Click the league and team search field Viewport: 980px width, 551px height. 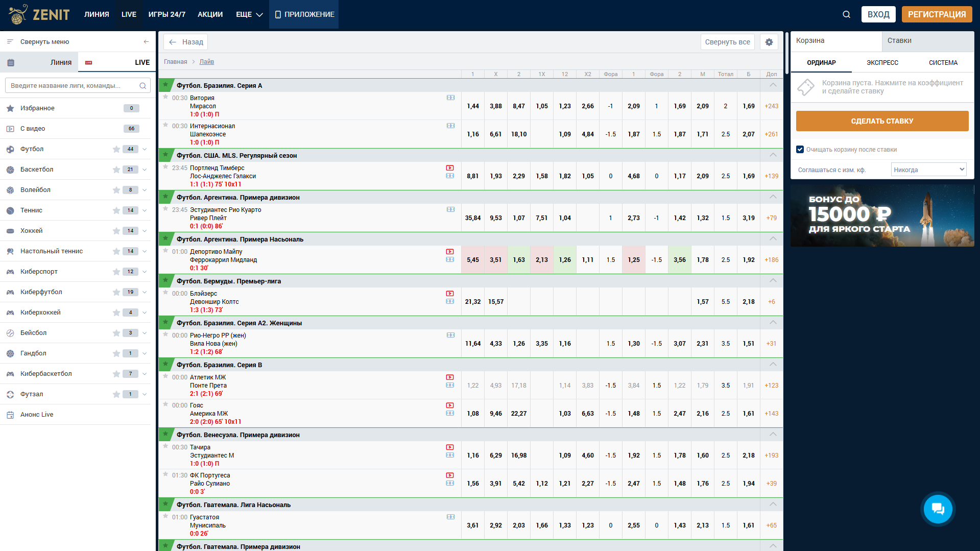pos(78,86)
